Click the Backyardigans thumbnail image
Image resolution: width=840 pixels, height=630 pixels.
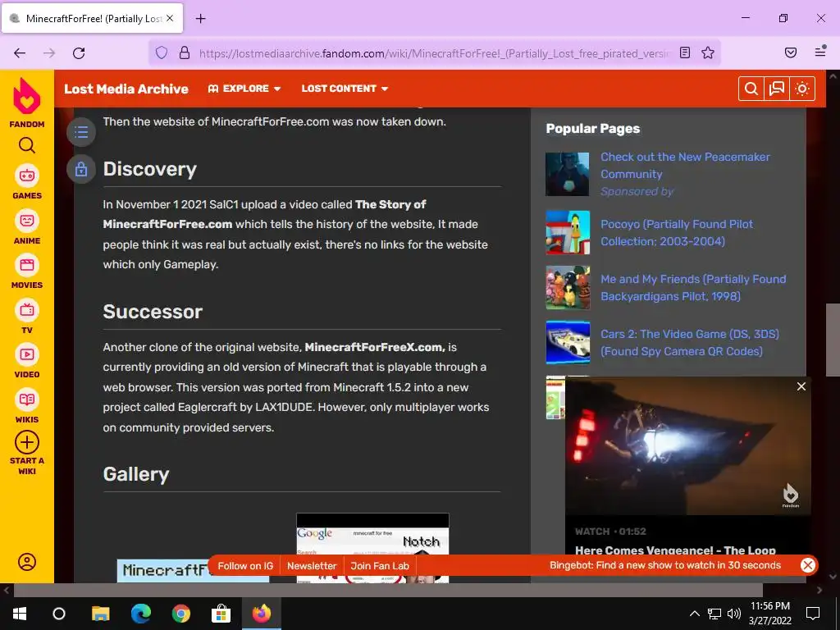coord(568,288)
